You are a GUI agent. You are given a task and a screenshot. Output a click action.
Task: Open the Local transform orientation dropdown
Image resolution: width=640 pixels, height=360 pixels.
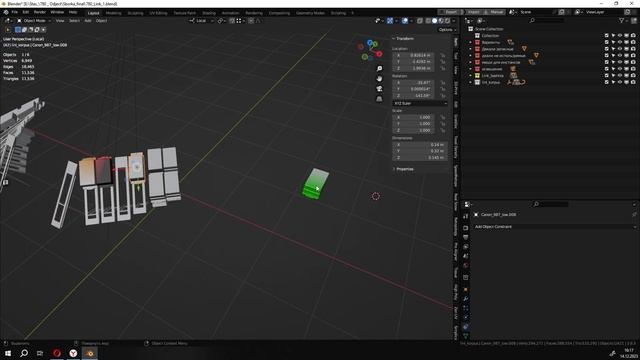click(202, 20)
